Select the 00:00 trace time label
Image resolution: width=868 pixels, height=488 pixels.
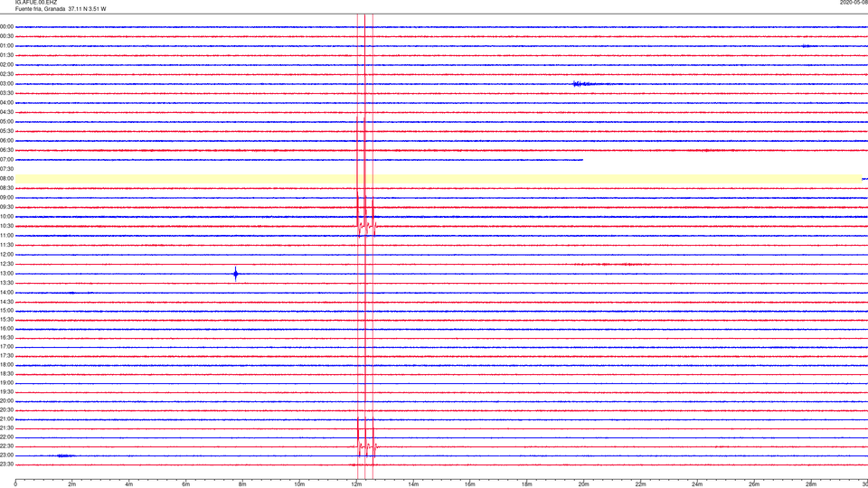pyautogui.click(x=6, y=26)
